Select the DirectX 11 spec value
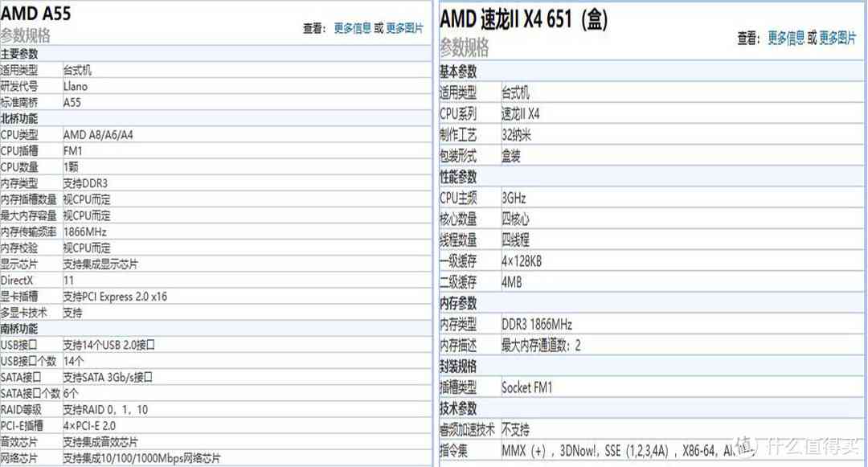This screenshot has width=868, height=467. click(68, 280)
